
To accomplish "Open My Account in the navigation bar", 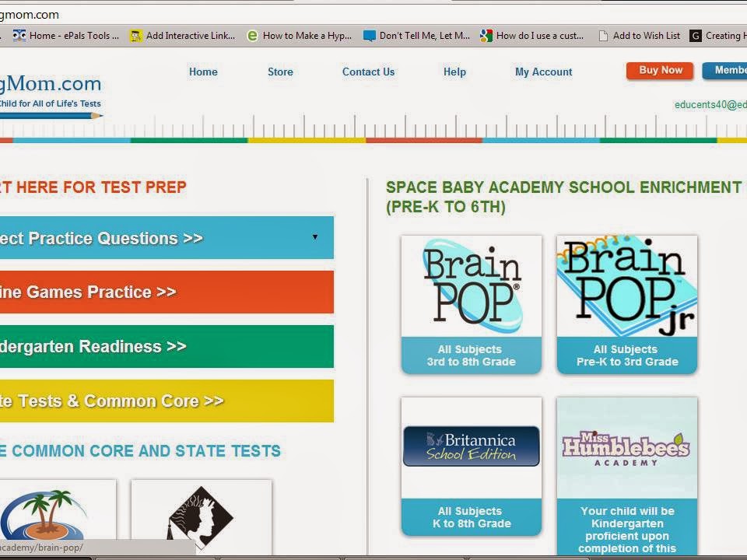I will click(x=544, y=72).
